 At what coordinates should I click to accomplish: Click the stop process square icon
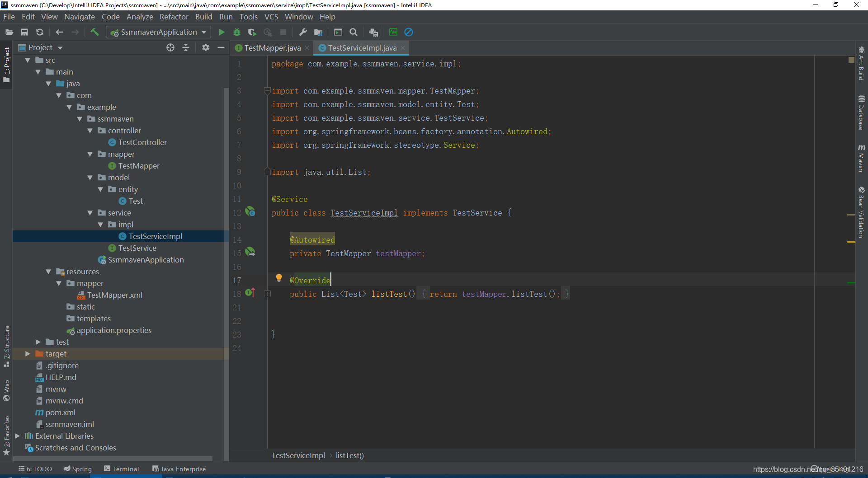coord(283,32)
